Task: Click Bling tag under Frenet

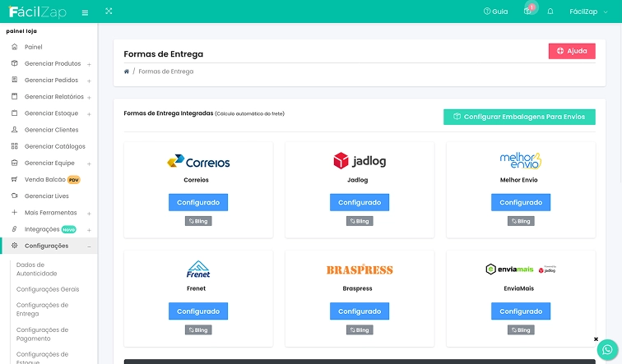Action: pyautogui.click(x=198, y=330)
